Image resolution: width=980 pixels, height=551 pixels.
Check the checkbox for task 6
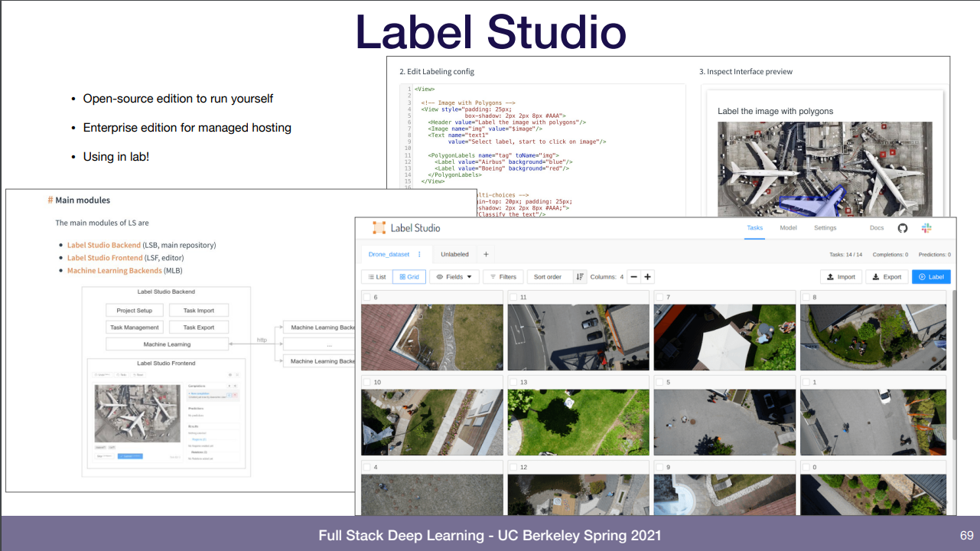[366, 297]
